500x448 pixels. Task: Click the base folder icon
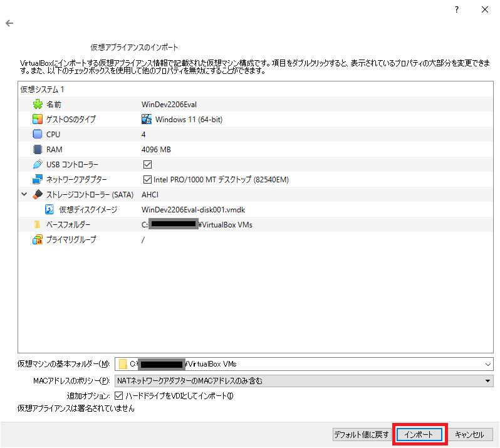click(38, 224)
